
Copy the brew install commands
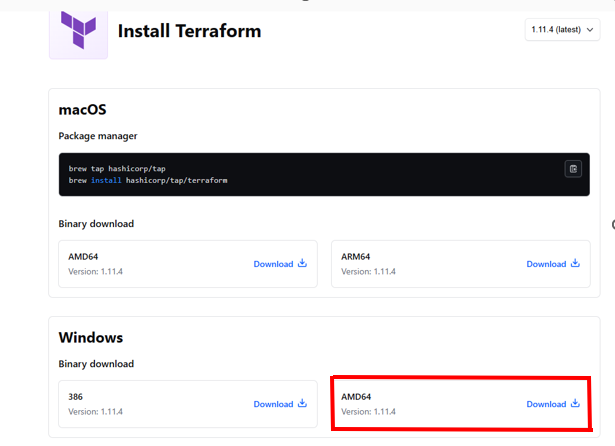573,169
